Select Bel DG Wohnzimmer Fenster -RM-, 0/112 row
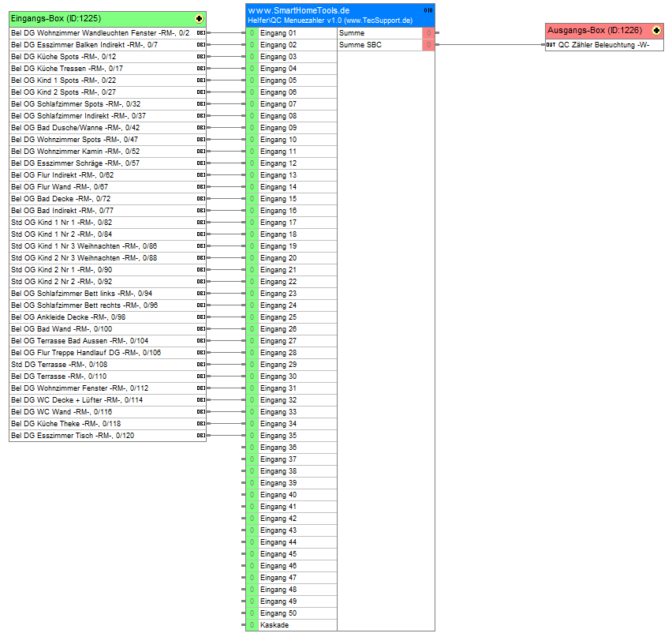This screenshot has width=672, height=637. pyautogui.click(x=107, y=388)
